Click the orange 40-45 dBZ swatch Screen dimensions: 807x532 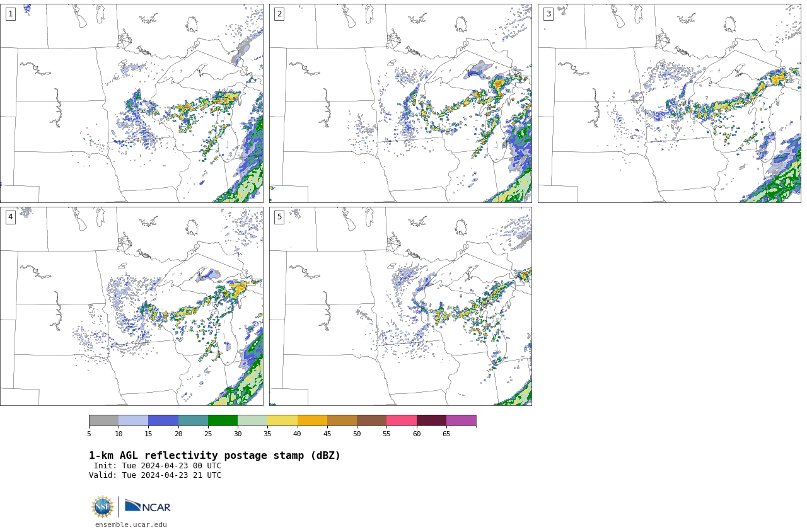312,420
